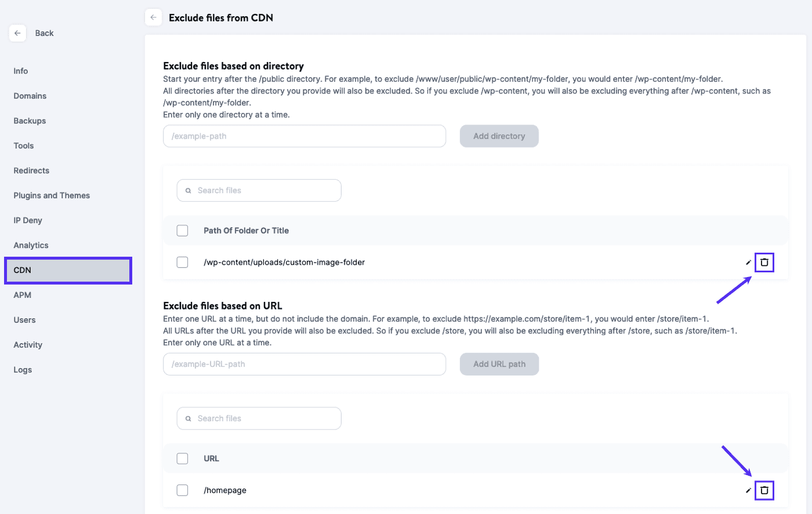Check the custom-image-folder row checkbox

[182, 263]
